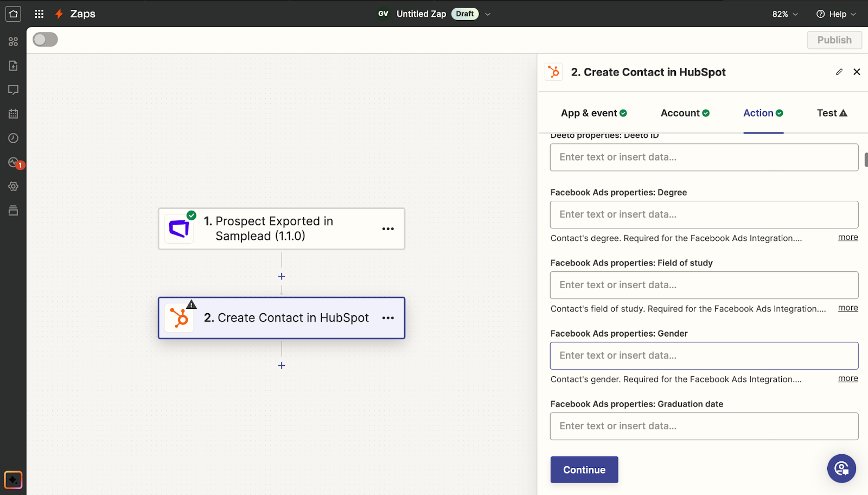Screen dimensions: 868x495
Task: Open the Help dropdown menu
Action: point(836,14)
